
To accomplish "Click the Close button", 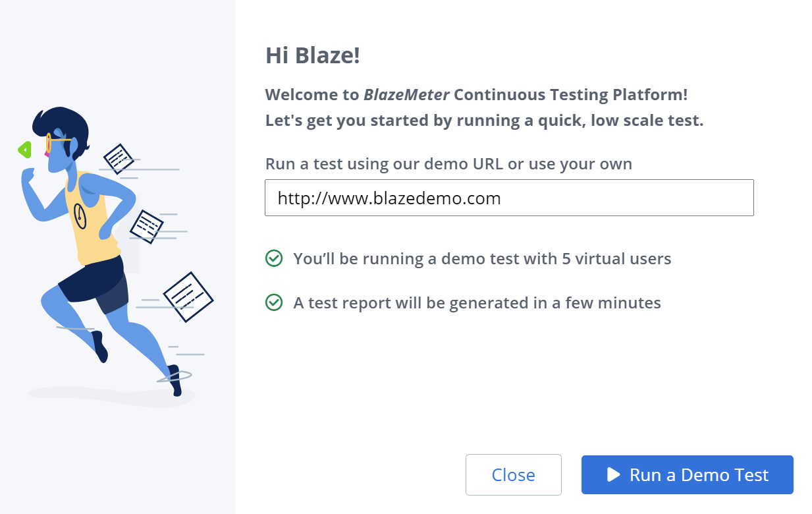I will (513, 474).
